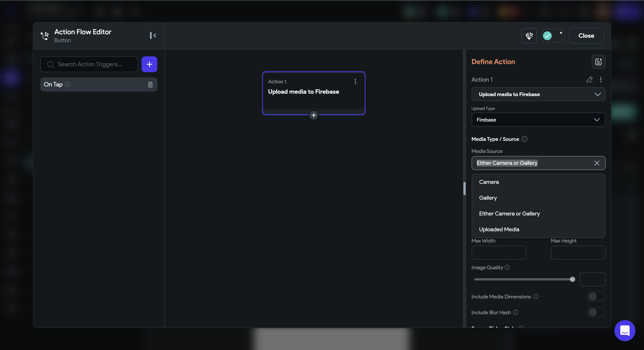The width and height of the screenshot is (644, 350).
Task: Delete the On Tap trigger
Action: click(x=150, y=85)
